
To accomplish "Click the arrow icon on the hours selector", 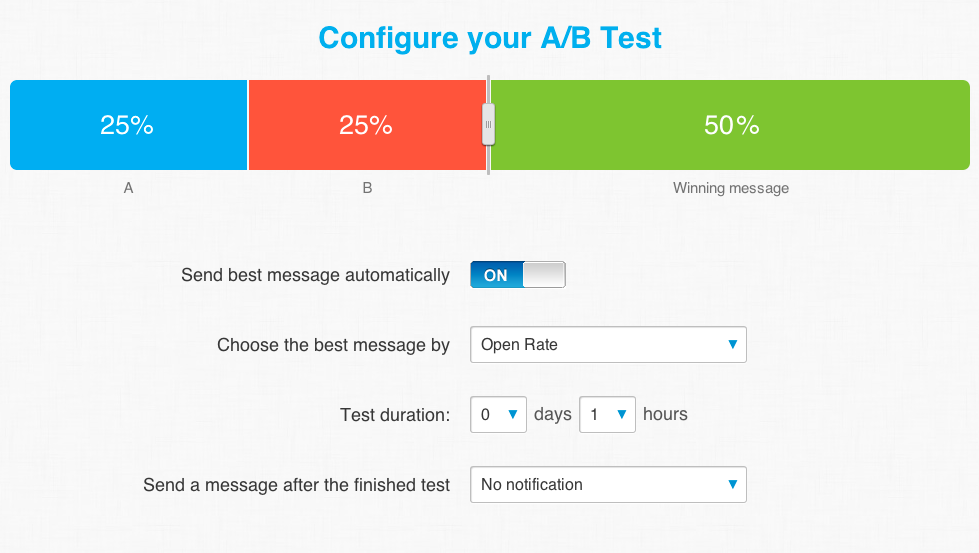I will point(621,414).
